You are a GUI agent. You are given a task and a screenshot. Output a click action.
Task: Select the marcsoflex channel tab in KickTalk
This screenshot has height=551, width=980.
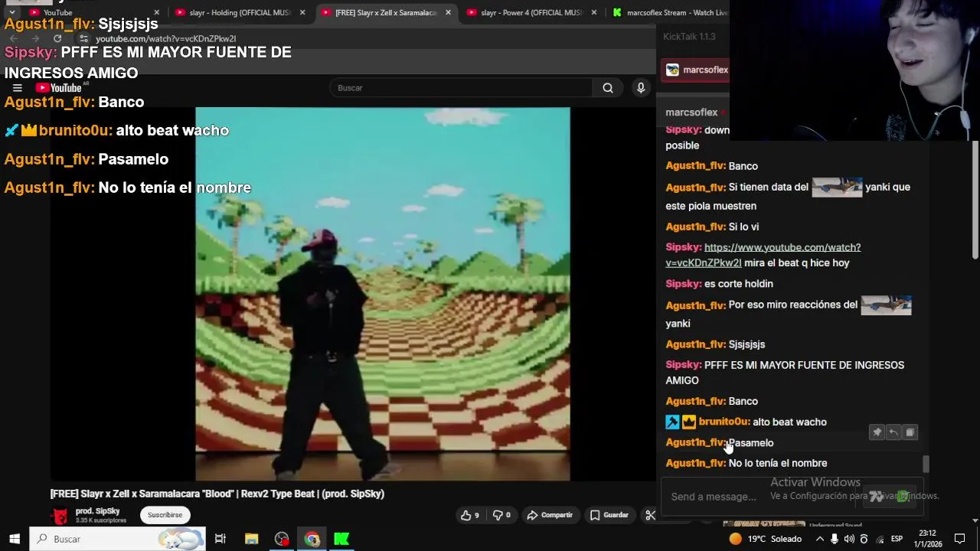[x=696, y=70]
